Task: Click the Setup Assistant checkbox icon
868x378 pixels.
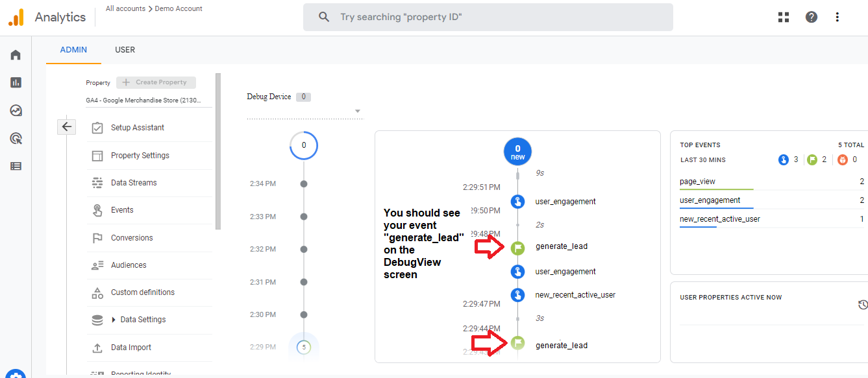Action: click(97, 128)
